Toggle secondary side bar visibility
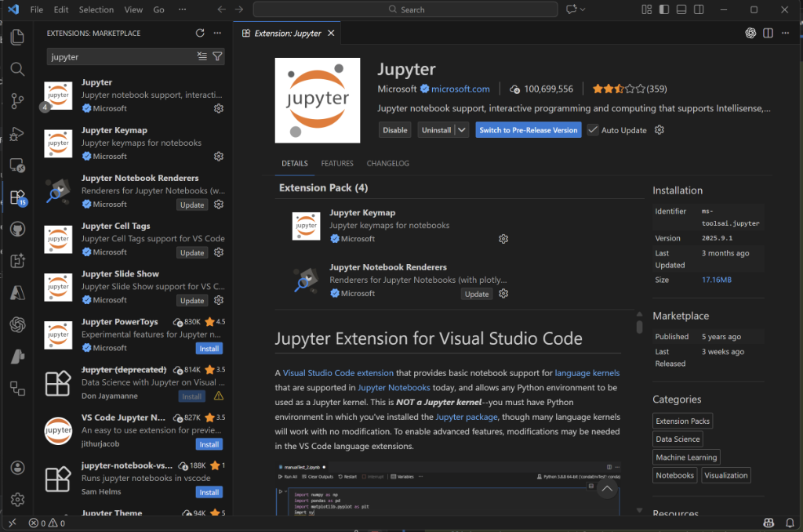803x532 pixels. click(x=699, y=9)
